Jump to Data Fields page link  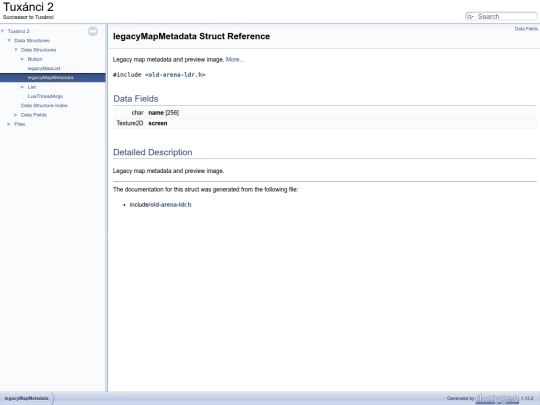(526, 29)
